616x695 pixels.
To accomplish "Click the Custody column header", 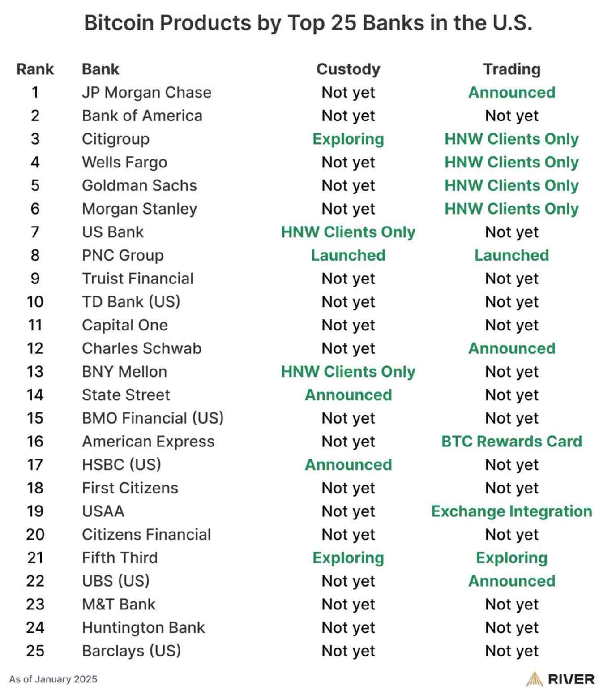I will [348, 69].
